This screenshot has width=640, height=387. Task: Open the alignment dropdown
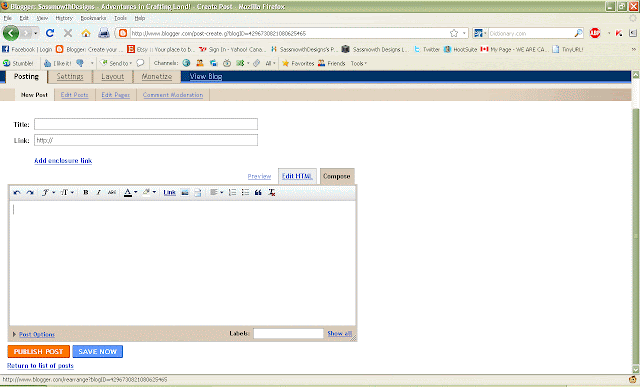216,193
